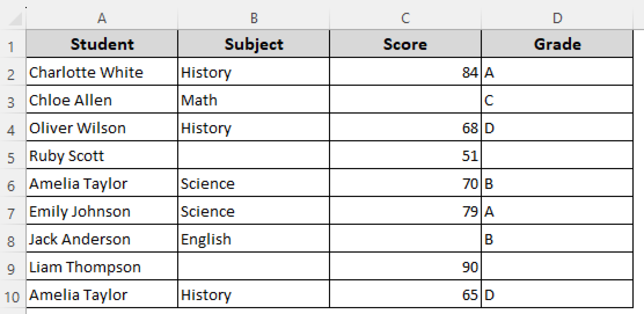Click the Select All corner triangle
644x314 pixels.
pyautogui.click(x=15, y=20)
